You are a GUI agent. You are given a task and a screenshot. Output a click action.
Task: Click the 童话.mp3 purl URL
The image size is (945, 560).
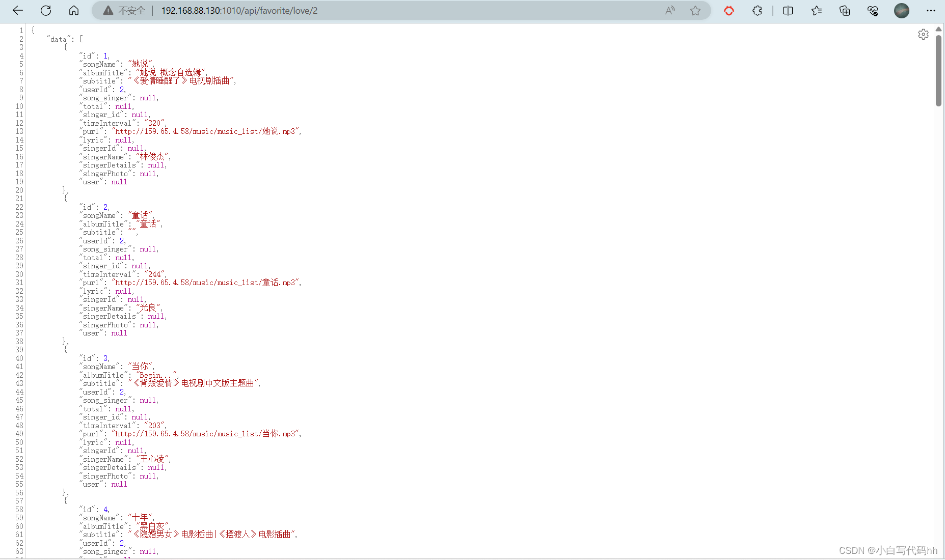point(206,283)
